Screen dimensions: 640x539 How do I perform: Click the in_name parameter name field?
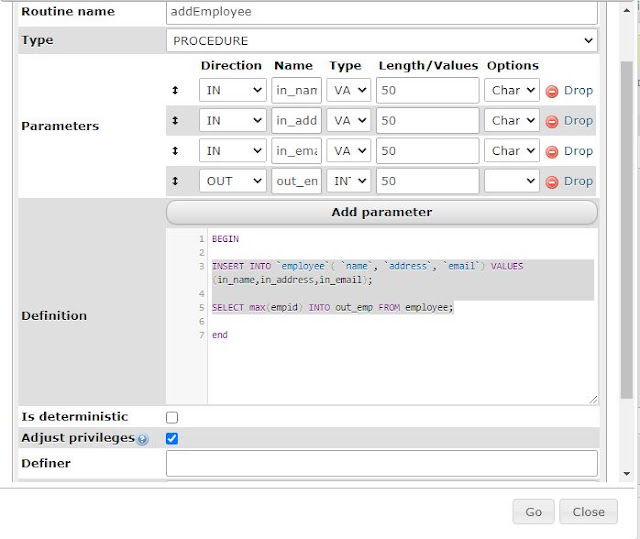(x=296, y=90)
